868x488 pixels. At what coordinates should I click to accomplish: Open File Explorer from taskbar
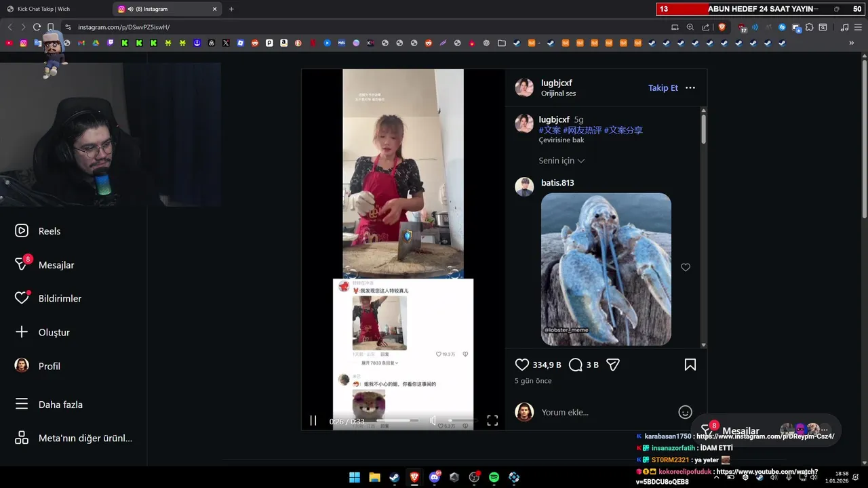coord(374,477)
